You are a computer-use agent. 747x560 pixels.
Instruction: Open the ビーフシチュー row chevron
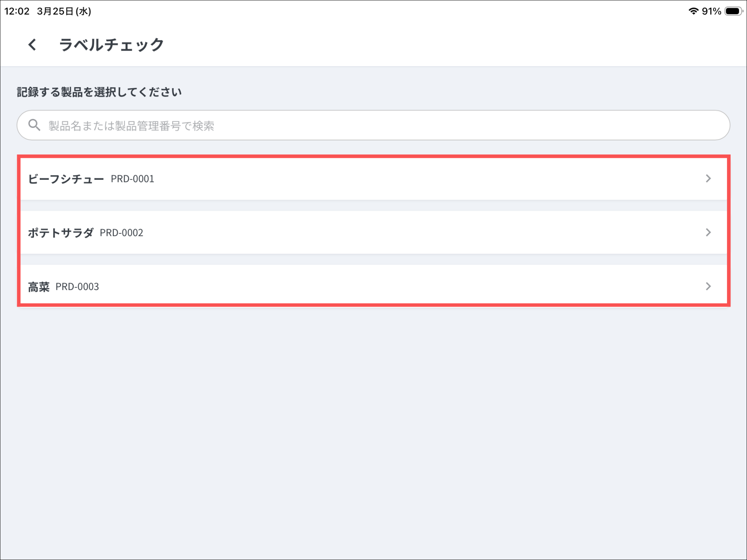(x=708, y=179)
